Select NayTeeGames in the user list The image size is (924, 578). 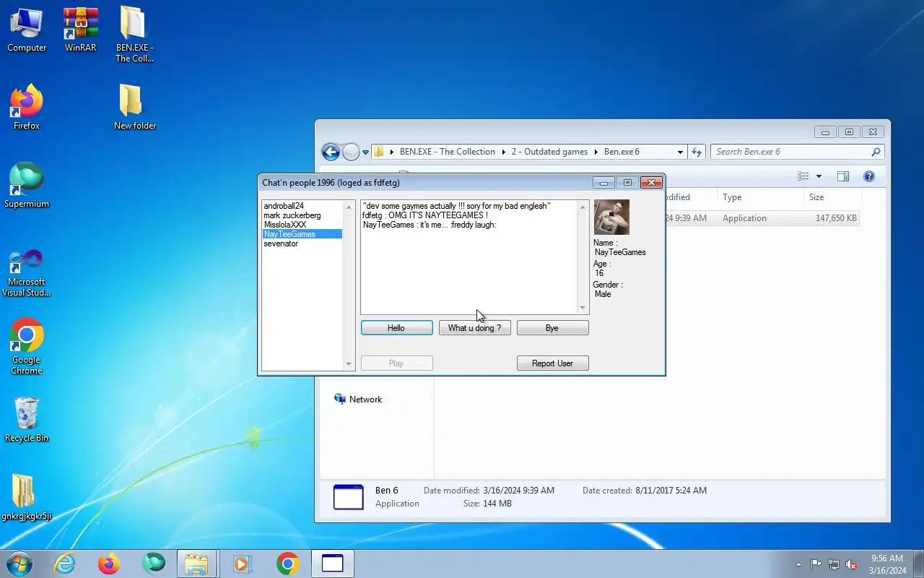point(302,234)
